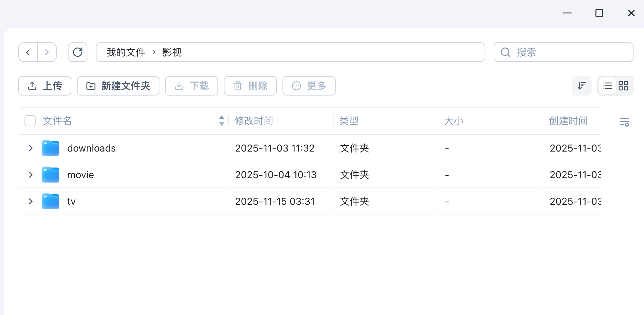Click the forward navigation arrow
Screen dimensions: 644x315
pos(47,52)
